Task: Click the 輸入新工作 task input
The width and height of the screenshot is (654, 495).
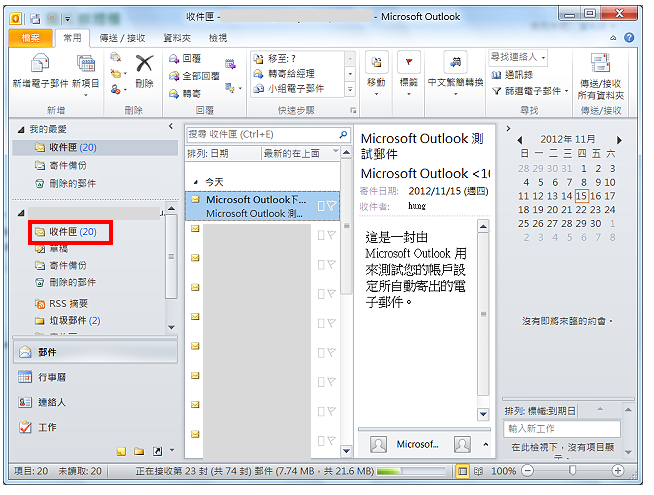Action: click(x=562, y=429)
